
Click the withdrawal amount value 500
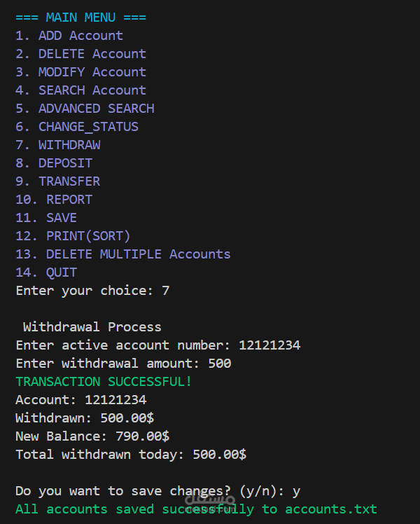[x=219, y=364]
